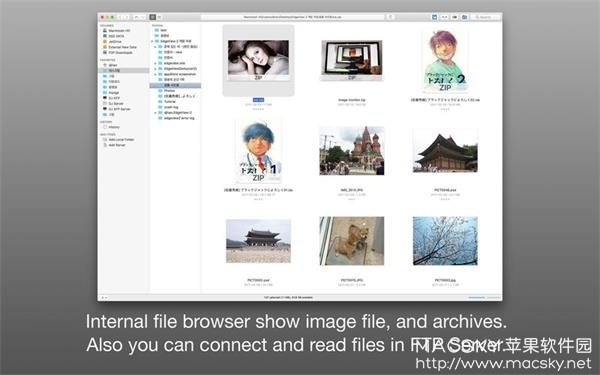Click the file path bar at top
The width and height of the screenshot is (600, 375).
[x=293, y=17]
